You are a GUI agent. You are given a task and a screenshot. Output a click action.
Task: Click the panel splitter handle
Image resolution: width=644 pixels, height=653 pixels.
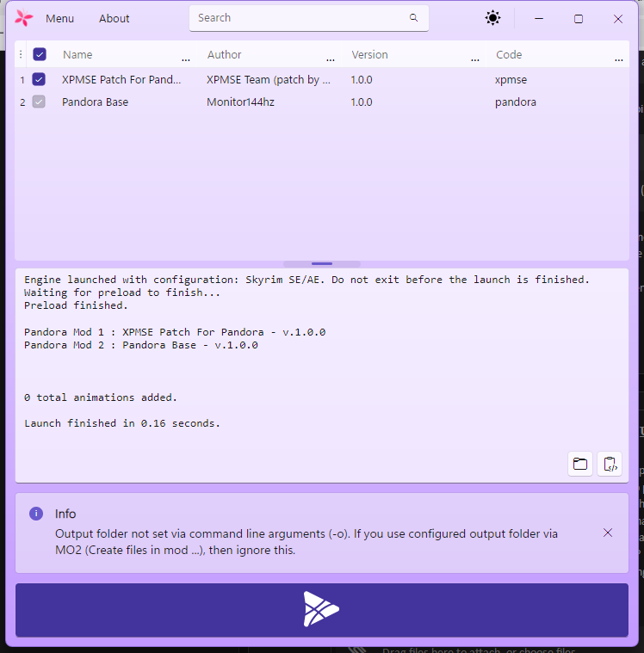click(x=322, y=263)
